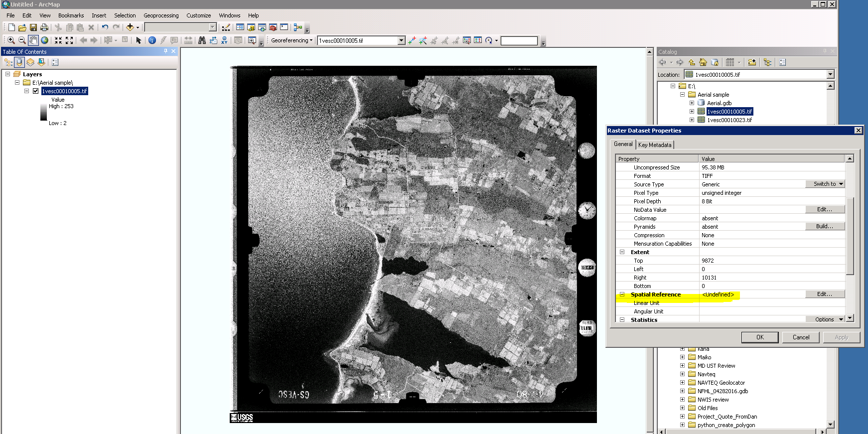Uncheck the 1vesc00010005.tif layer visibility

pos(35,91)
